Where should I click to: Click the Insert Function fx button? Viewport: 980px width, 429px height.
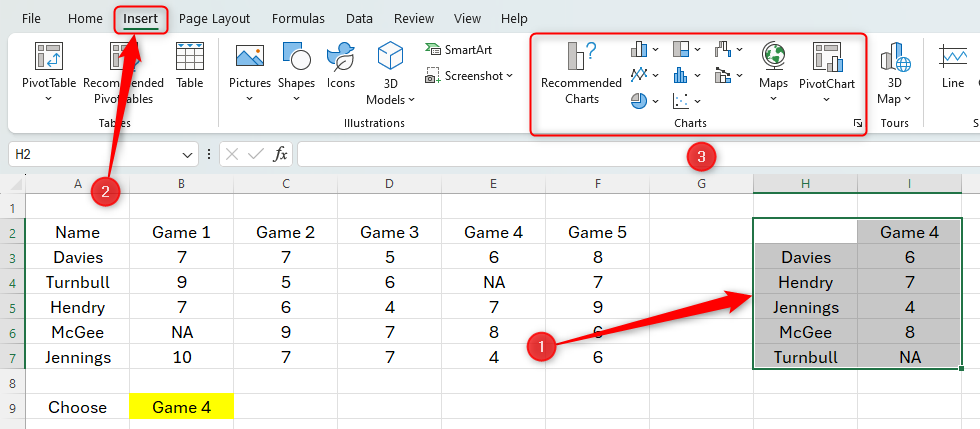click(x=281, y=154)
